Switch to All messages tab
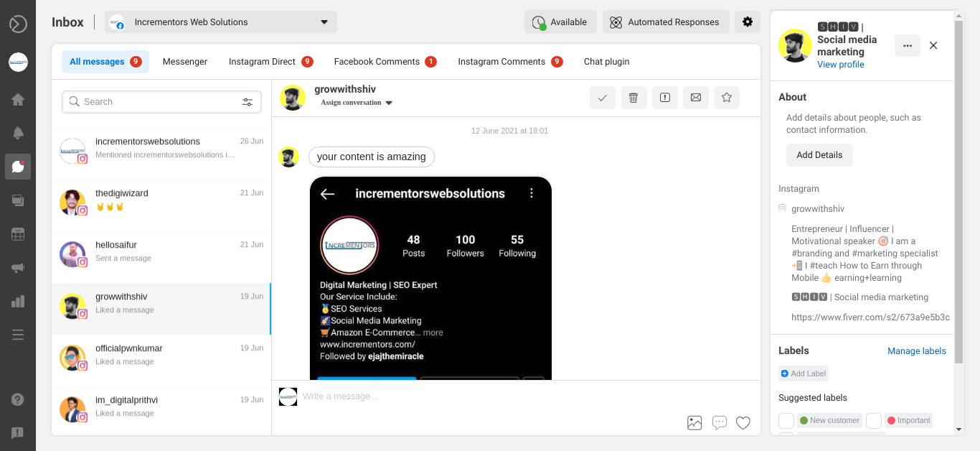Screen dimensions: 980x451 point(105,62)
